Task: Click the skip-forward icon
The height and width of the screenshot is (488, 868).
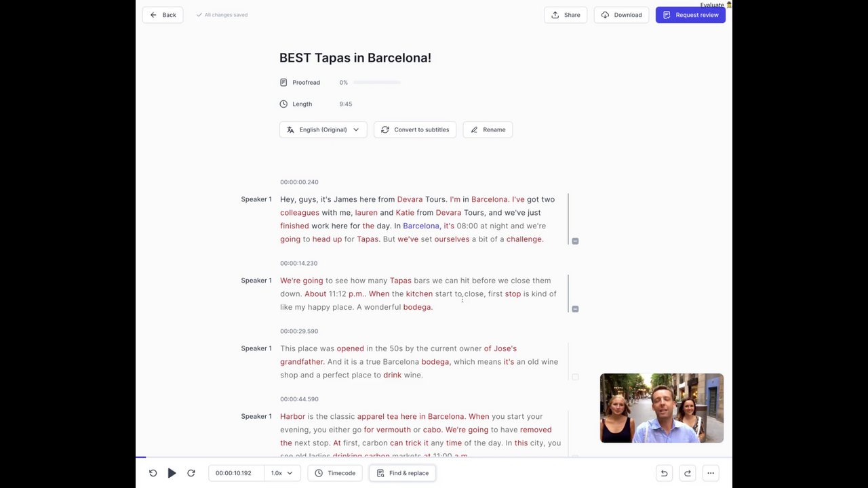Action: pyautogui.click(x=191, y=473)
